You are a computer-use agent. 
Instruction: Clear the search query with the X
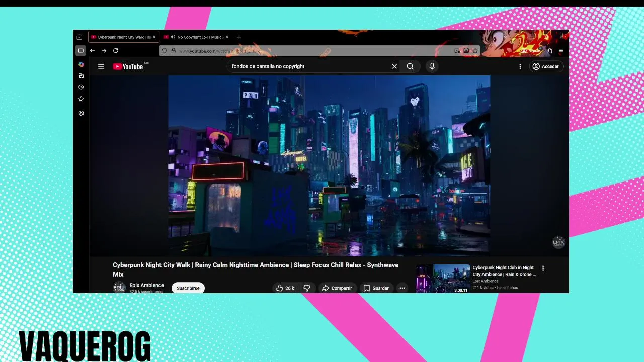[x=394, y=66]
